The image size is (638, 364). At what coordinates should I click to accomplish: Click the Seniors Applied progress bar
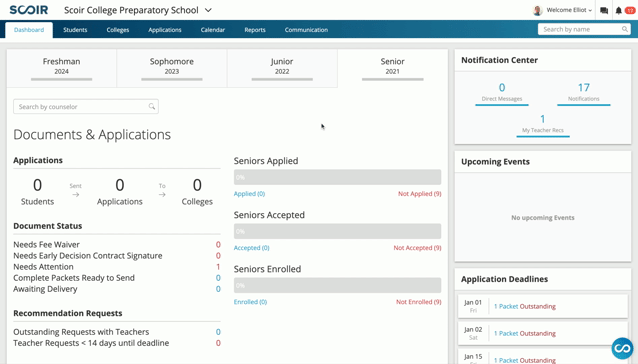(x=337, y=177)
